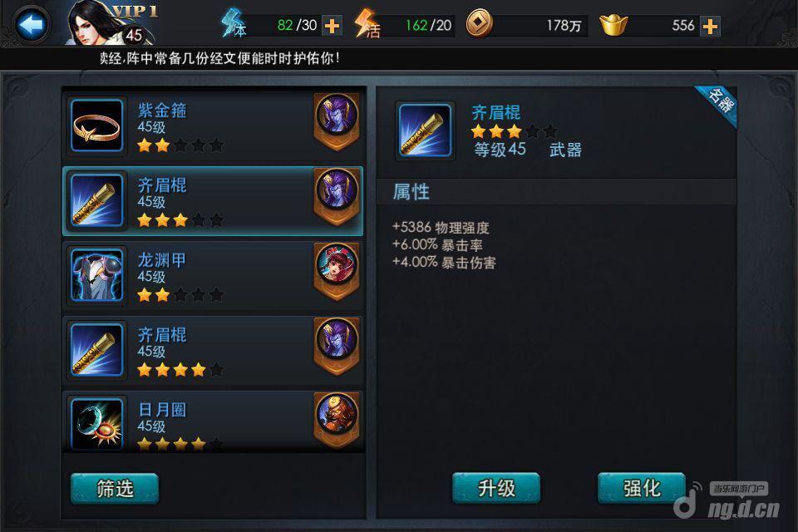This screenshot has height=532, width=798.
Task: Add gold ingots with the plus beside 556
Action: [710, 26]
